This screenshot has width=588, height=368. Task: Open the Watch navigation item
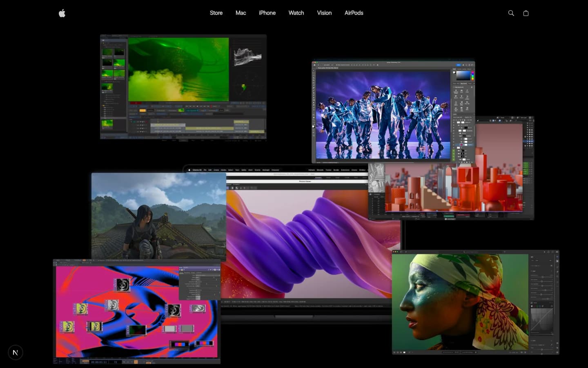pos(296,13)
